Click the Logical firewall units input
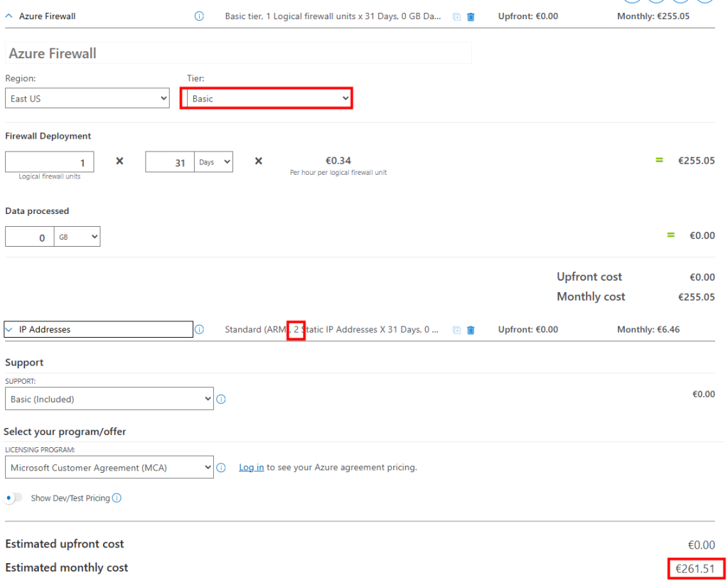728x583 pixels. click(50, 162)
